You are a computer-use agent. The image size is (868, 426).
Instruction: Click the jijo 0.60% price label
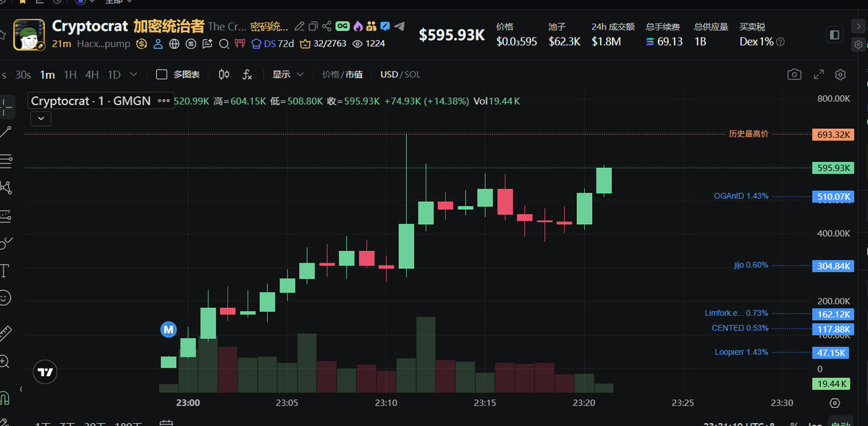(x=751, y=265)
